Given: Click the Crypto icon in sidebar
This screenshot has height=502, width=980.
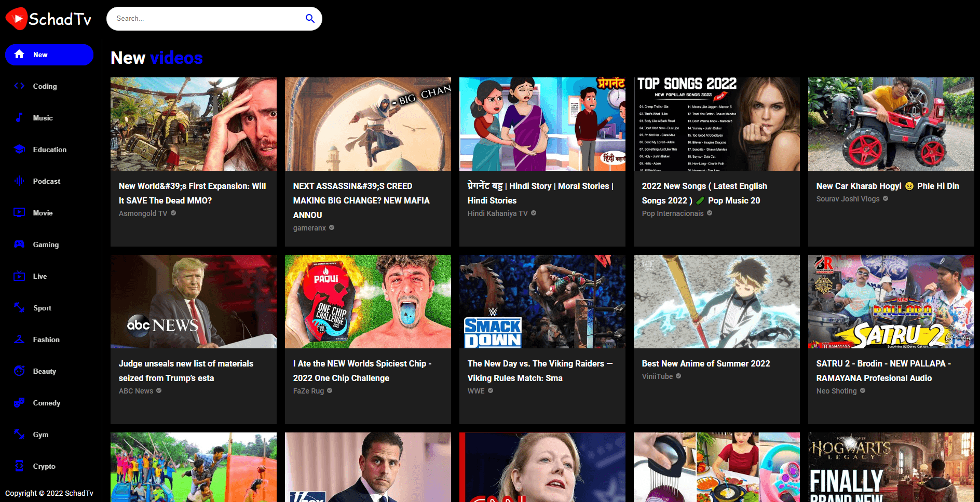Looking at the screenshot, I should (19, 466).
